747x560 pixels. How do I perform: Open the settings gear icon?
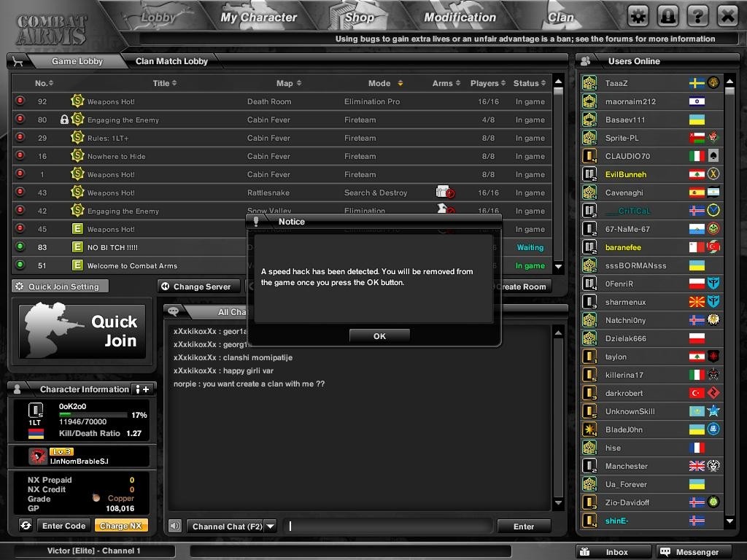(638, 17)
